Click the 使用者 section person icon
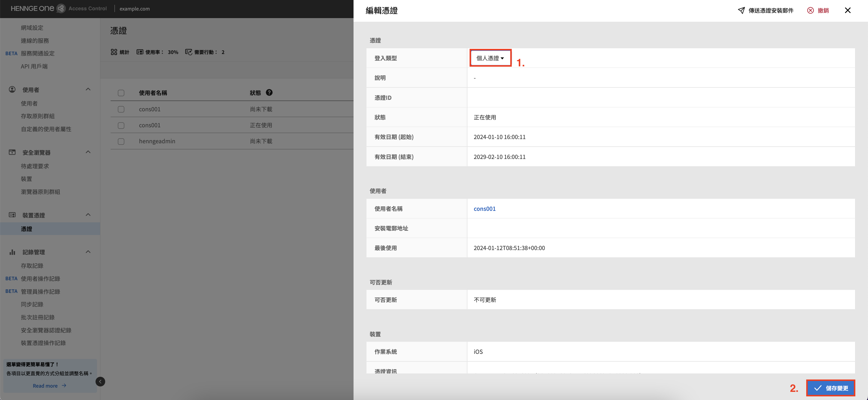 [x=12, y=89]
